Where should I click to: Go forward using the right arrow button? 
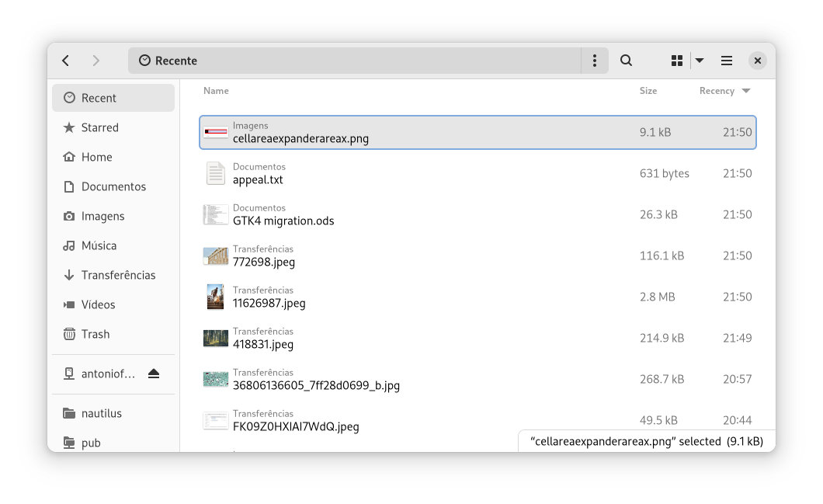(x=95, y=61)
